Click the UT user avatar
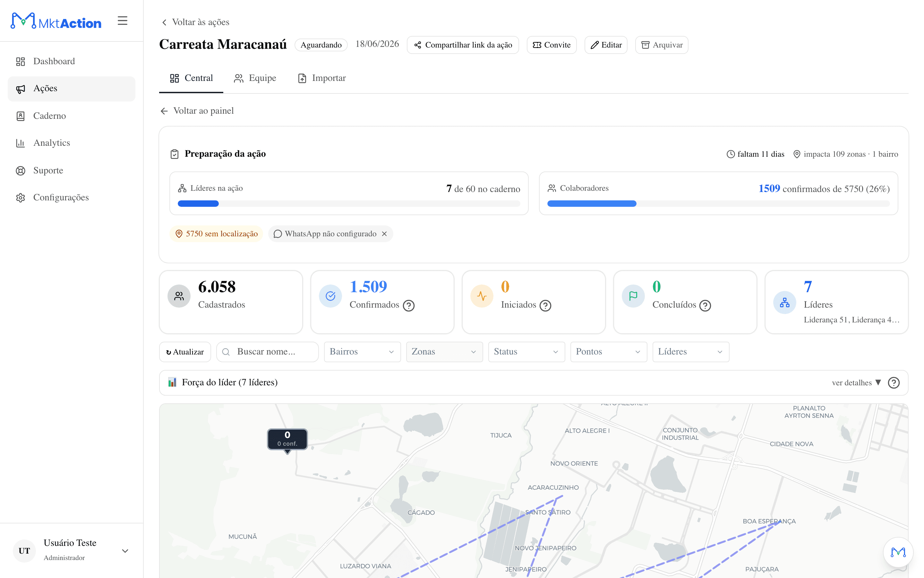The width and height of the screenshot is (924, 578). click(24, 551)
